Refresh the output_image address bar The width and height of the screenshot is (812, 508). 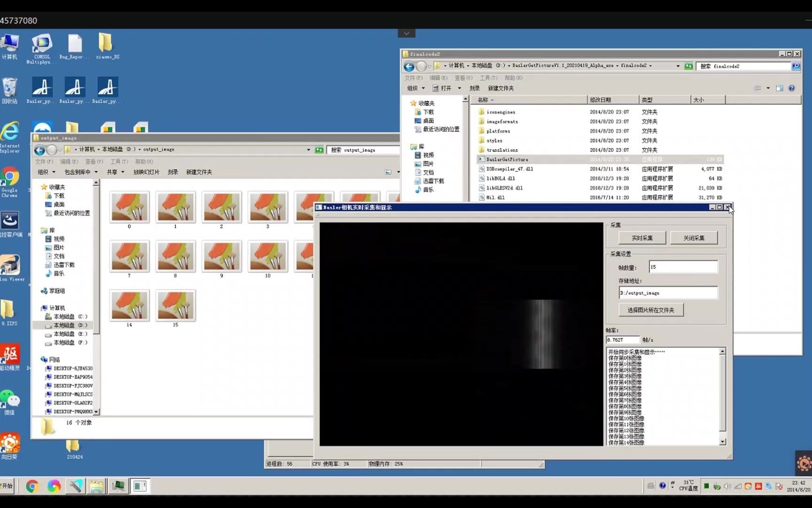pyautogui.click(x=319, y=150)
